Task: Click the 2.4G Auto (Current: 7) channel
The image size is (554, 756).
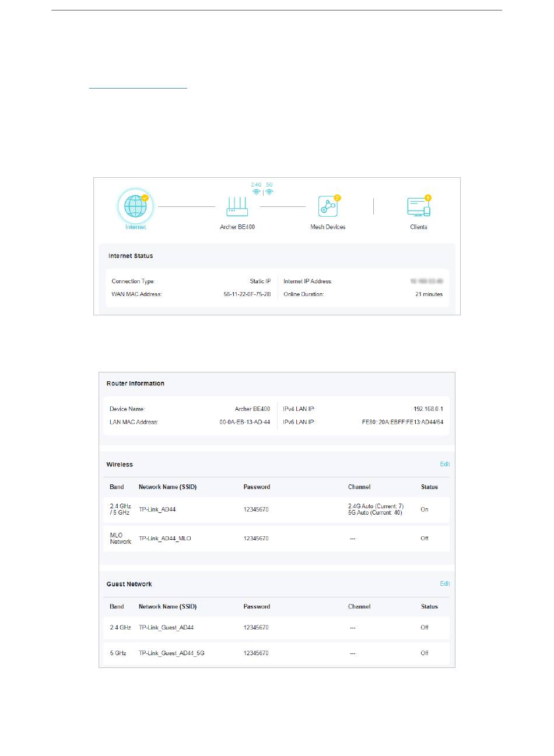Action: 376,506
